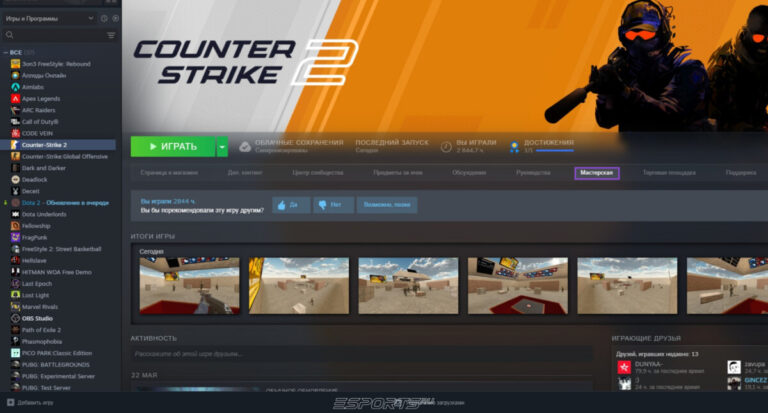Select Counter-Strike 2 in library list

click(x=58, y=145)
